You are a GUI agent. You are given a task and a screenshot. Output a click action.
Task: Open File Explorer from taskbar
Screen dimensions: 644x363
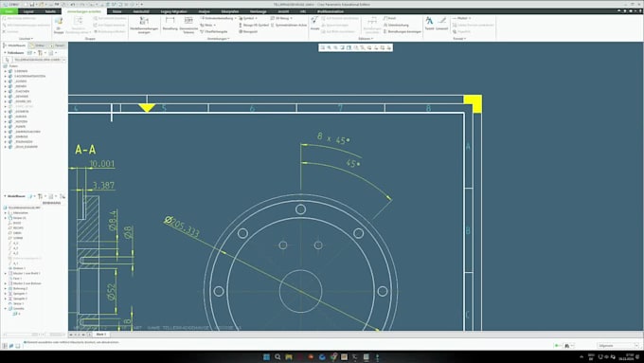pyautogui.click(x=289, y=356)
